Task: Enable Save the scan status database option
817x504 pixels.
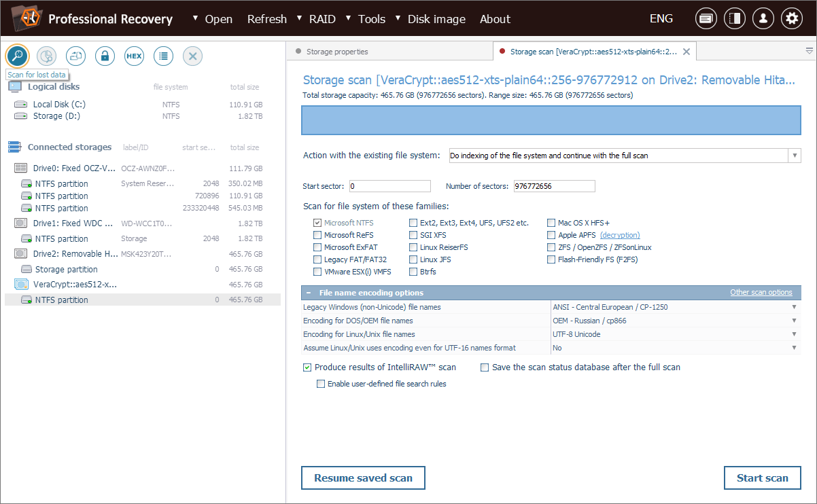Action: 485,367
